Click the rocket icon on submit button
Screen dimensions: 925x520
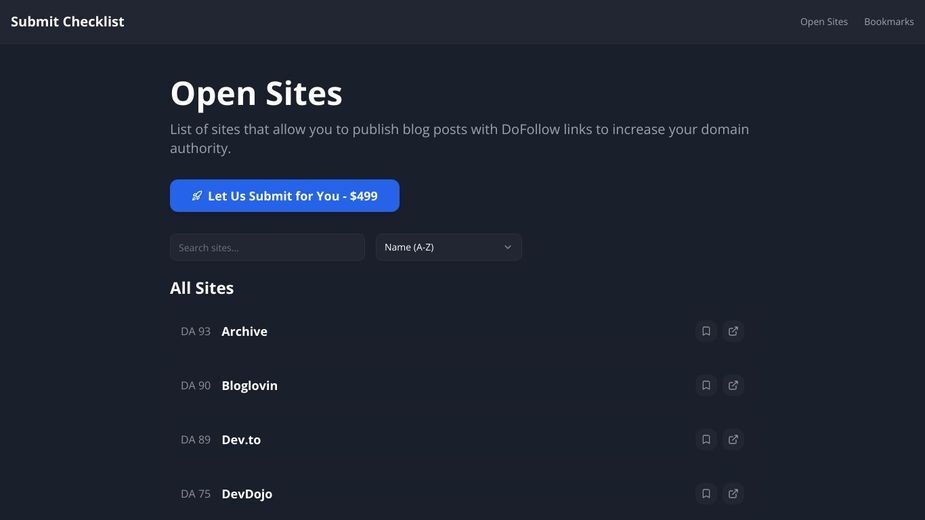pos(197,196)
